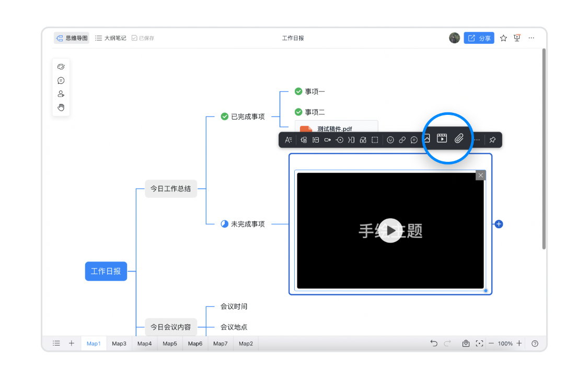
Task: Redo the last undone action
Action: click(447, 343)
